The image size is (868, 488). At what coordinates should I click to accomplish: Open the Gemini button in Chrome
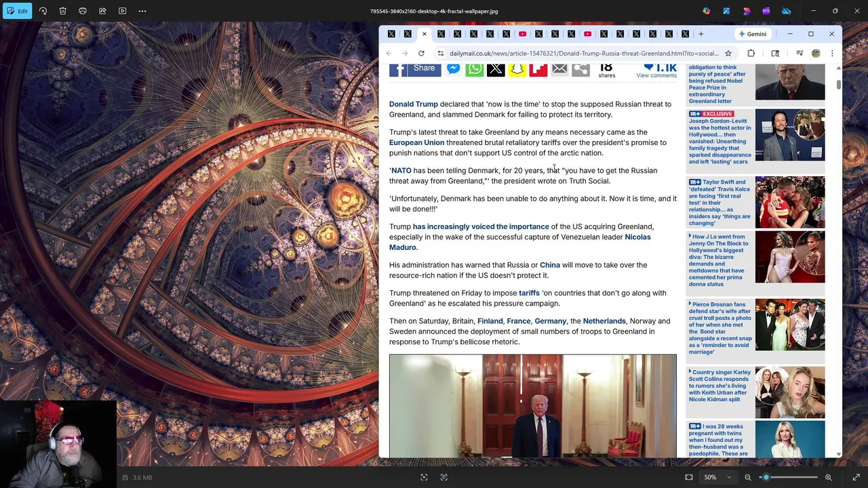(x=753, y=34)
